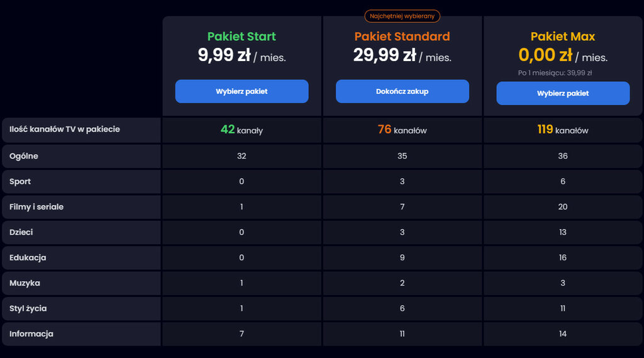Click the Po 1 miesiącu: 39,99 zł note
Viewport: 644px width, 358px height.
pyautogui.click(x=555, y=72)
